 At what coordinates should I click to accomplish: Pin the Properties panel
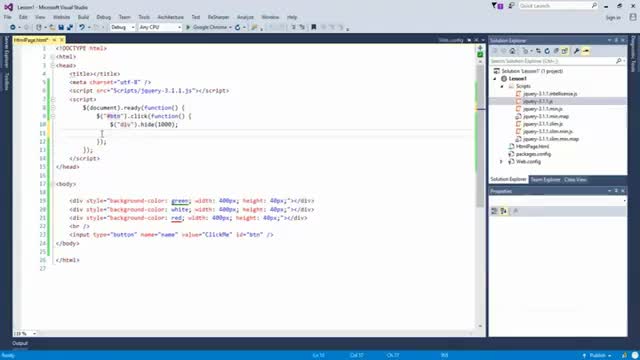pos(616,191)
